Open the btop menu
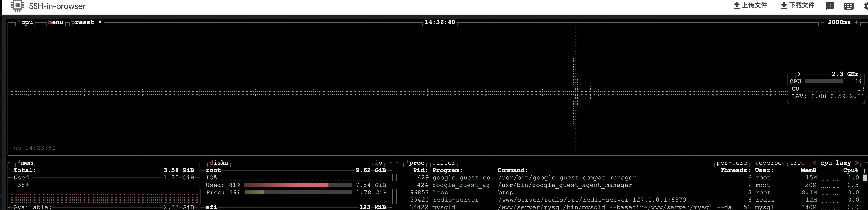This screenshot has width=868, height=210. coord(55,22)
